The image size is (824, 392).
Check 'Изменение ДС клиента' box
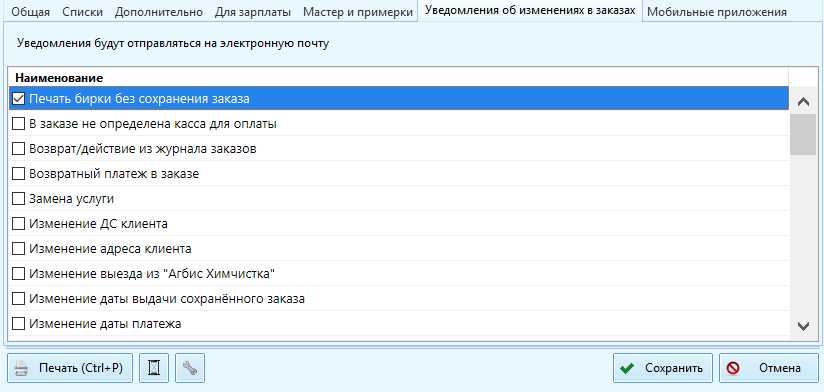(x=18, y=224)
